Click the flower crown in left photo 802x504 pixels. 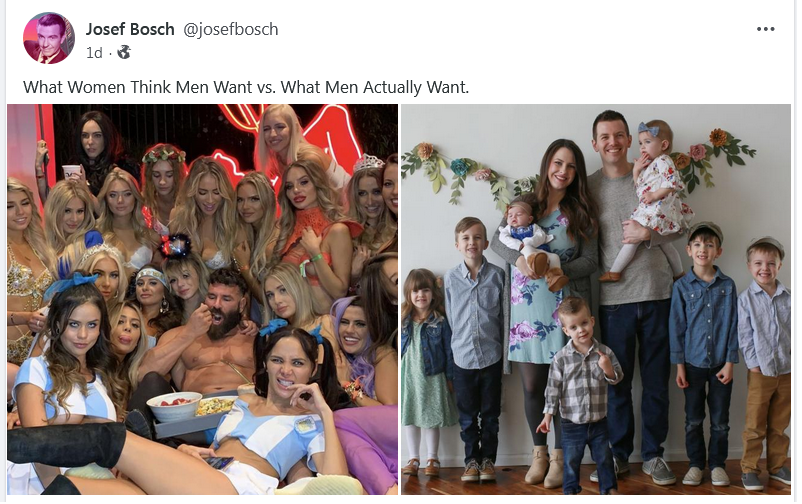coord(164,154)
